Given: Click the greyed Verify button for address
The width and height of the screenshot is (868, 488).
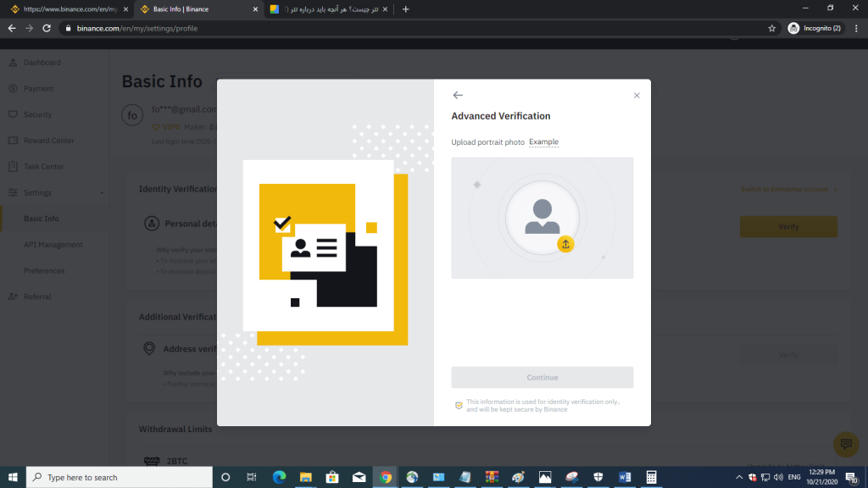Looking at the screenshot, I should click(788, 355).
